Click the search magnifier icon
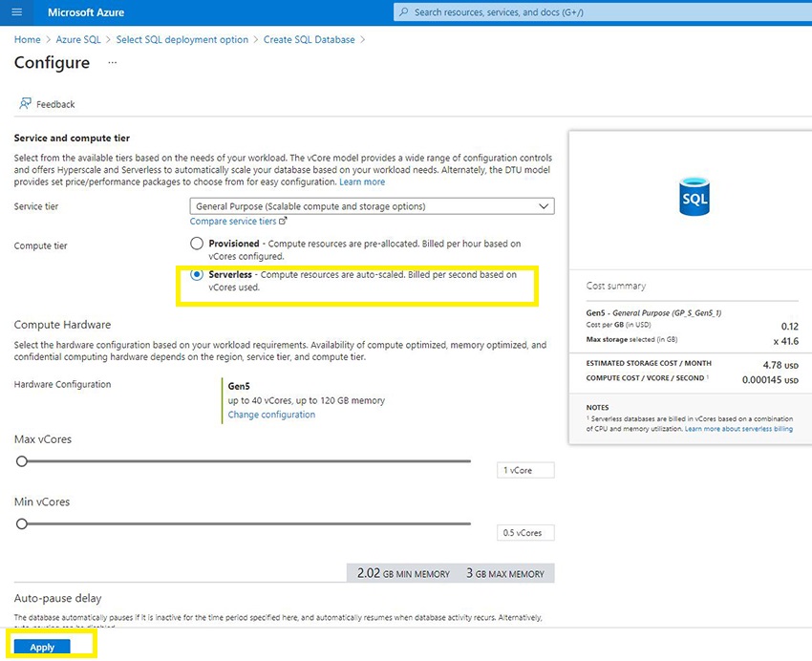This screenshot has height=661, width=812. coord(404,11)
